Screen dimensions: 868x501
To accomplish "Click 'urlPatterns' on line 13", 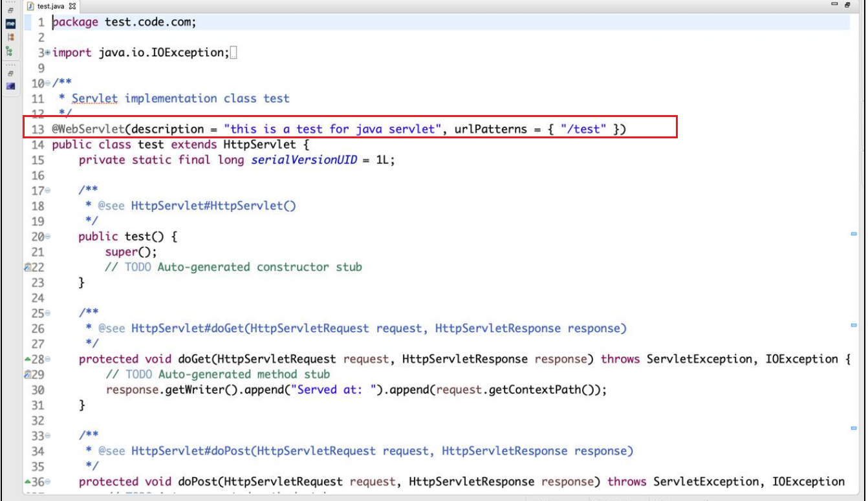I will point(491,129).
